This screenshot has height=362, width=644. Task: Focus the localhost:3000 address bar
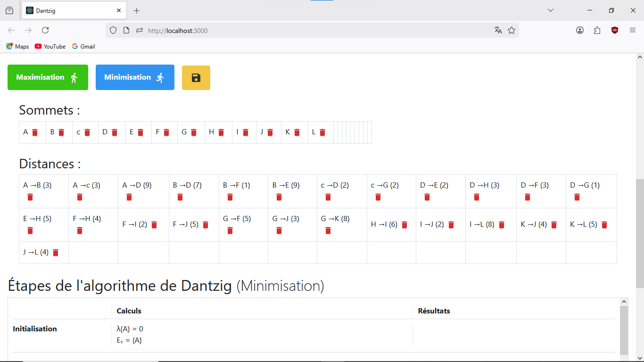pos(312,31)
